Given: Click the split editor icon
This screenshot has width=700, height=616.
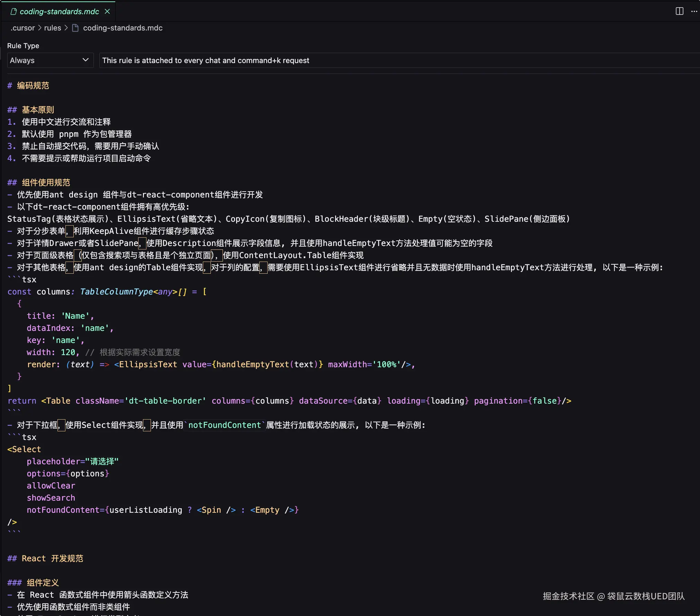Looking at the screenshot, I should click(x=679, y=11).
